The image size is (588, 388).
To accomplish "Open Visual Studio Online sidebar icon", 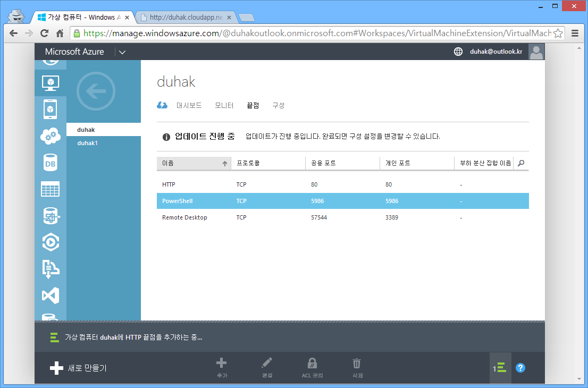I will pyautogui.click(x=51, y=296).
